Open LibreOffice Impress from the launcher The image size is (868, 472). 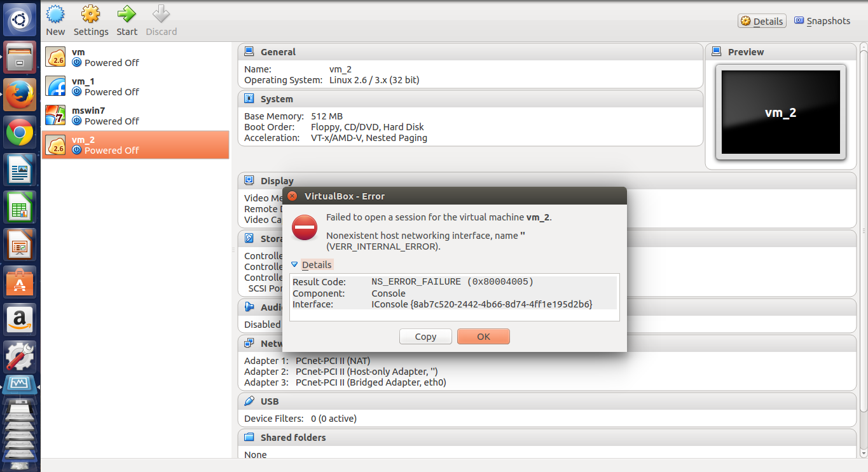(x=20, y=245)
